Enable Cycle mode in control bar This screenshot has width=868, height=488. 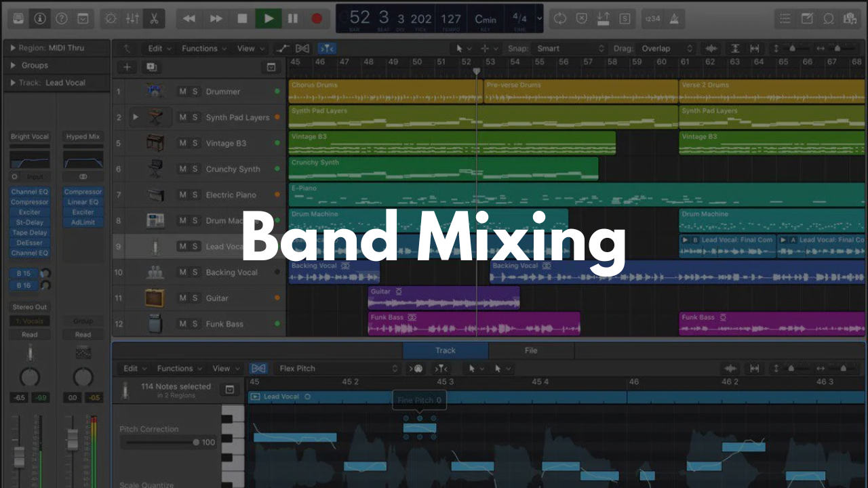coord(559,18)
